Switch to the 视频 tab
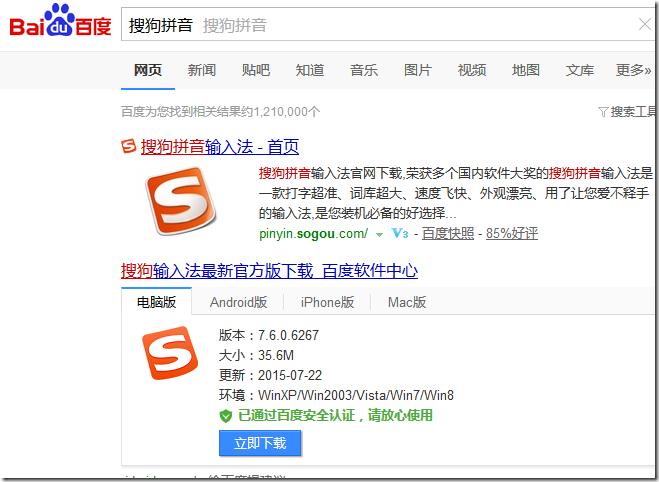The width and height of the screenshot is (659, 482). coord(472,70)
